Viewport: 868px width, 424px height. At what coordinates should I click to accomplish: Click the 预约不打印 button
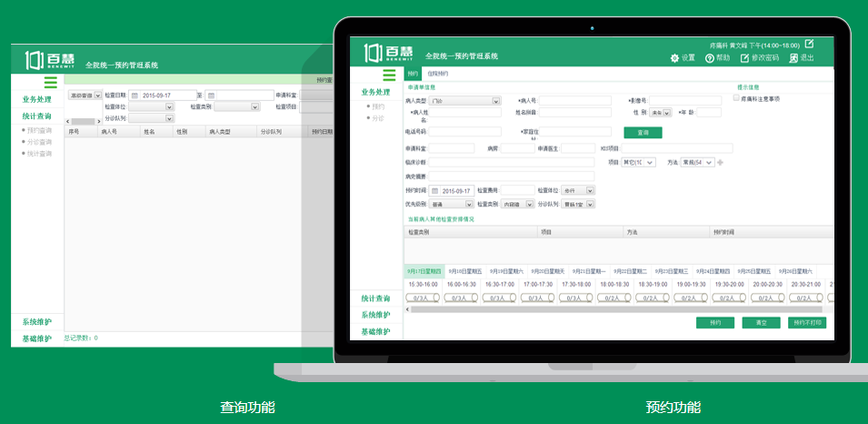click(806, 323)
